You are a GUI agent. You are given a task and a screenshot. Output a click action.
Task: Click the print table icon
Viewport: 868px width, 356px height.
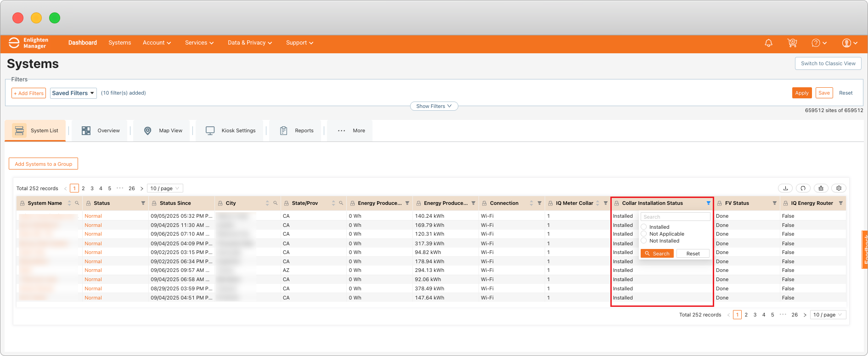pyautogui.click(x=821, y=188)
